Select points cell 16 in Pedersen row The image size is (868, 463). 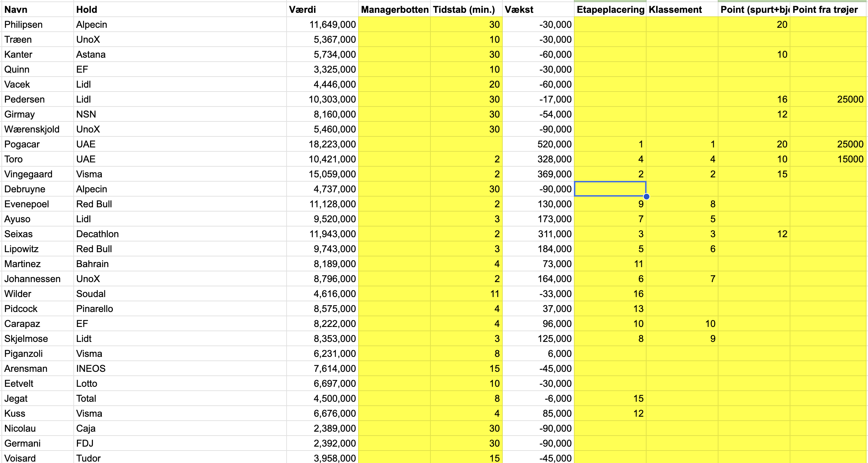coord(754,99)
